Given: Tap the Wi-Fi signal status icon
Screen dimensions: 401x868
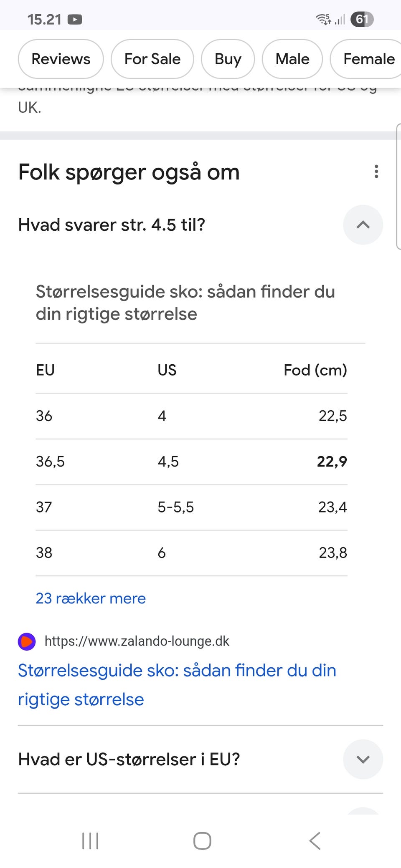Looking at the screenshot, I should point(323,19).
